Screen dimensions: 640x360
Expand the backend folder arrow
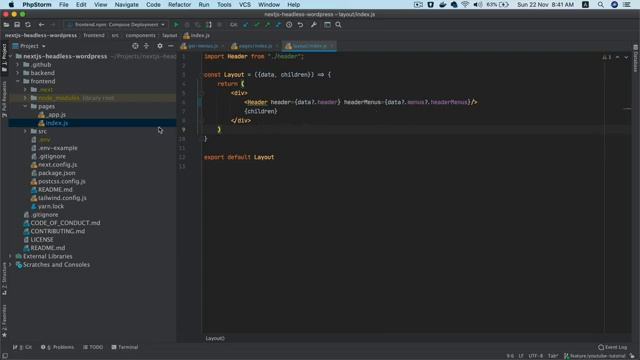coord(18,73)
